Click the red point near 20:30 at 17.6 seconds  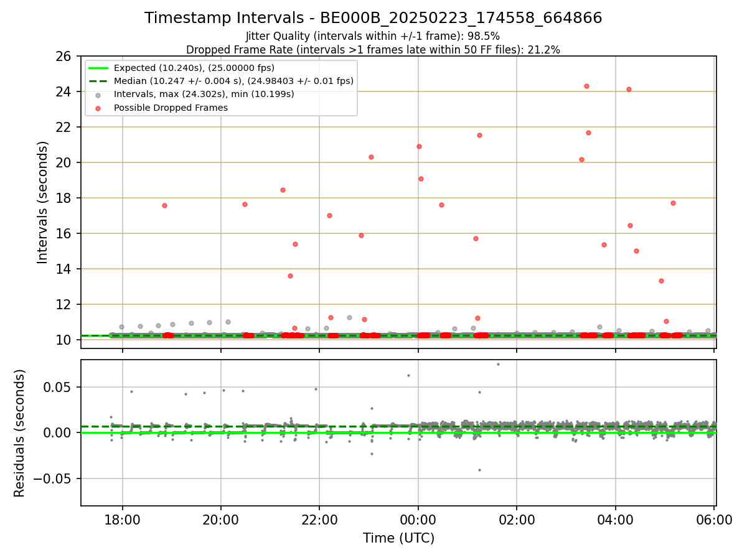tap(245, 204)
